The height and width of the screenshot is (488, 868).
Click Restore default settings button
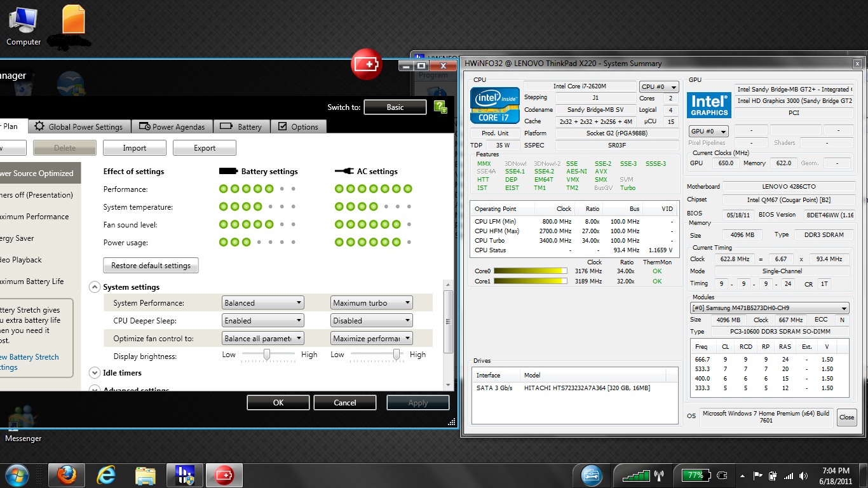pos(151,266)
